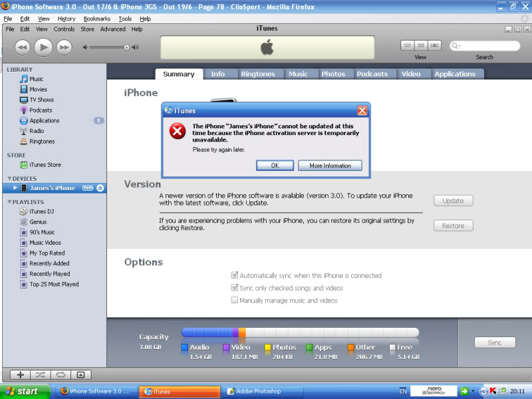
Task: Switch to the Ringtones tab
Action: pyautogui.click(x=257, y=74)
